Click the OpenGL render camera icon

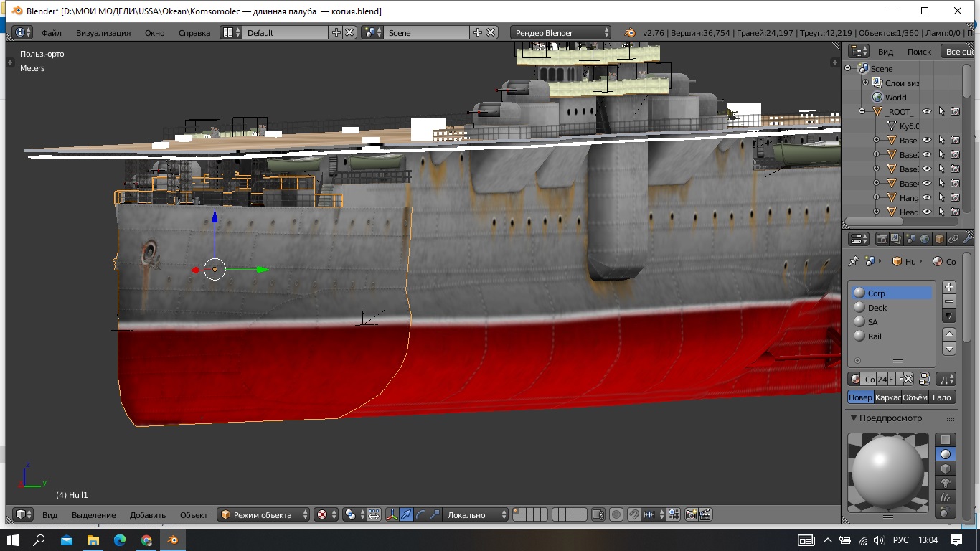691,514
